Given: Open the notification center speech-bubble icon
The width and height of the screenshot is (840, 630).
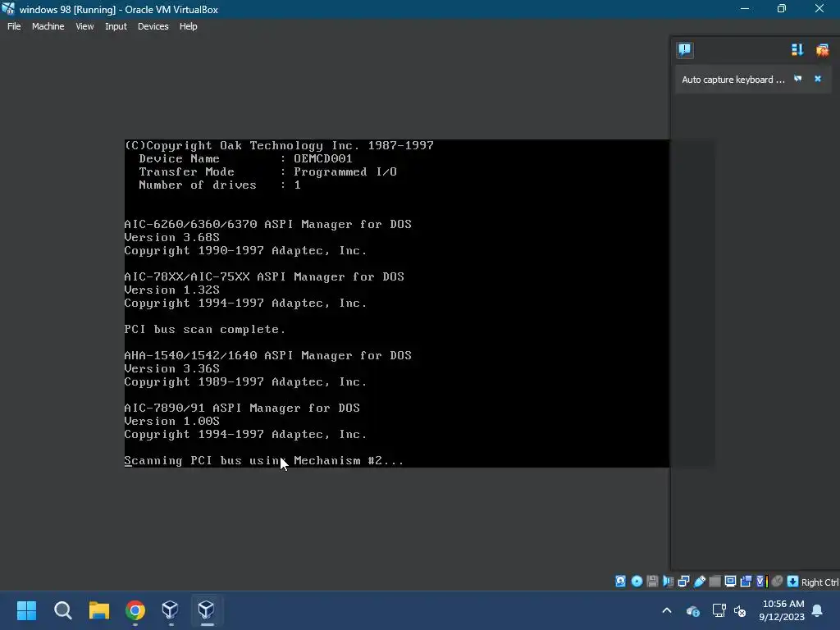Looking at the screenshot, I should point(685,50).
